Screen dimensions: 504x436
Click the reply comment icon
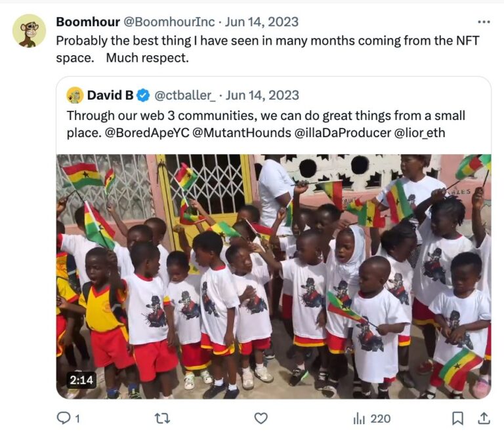[64, 418]
